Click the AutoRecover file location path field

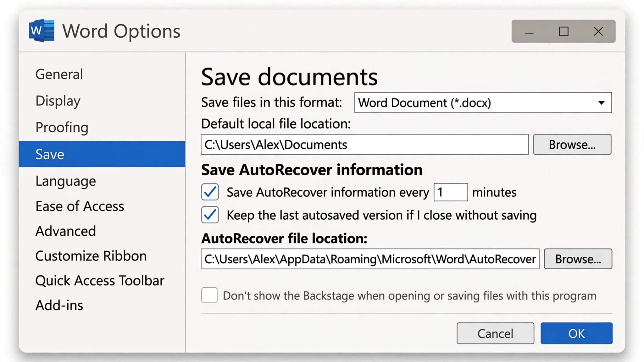click(370, 259)
